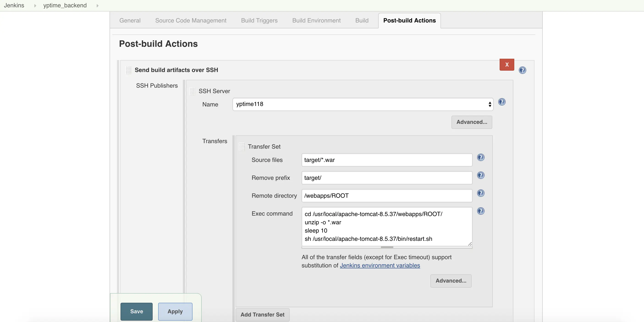Open Jenkins environment variables link
Screen dimensions: 644x322
380,265
